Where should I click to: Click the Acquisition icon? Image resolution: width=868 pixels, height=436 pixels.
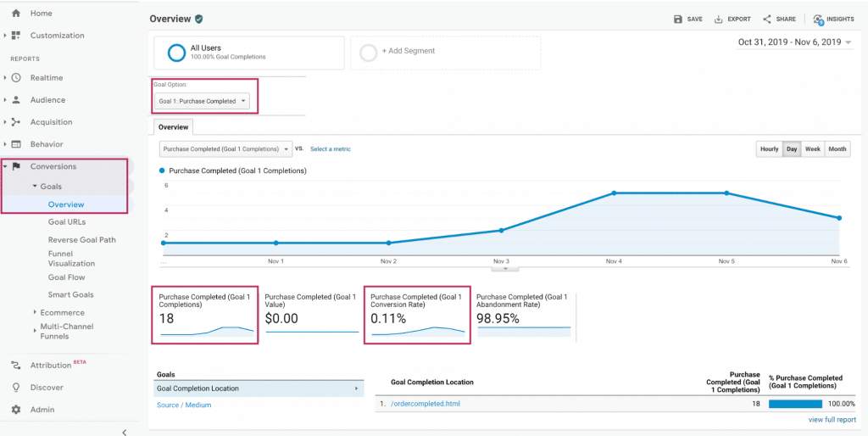[x=16, y=122]
